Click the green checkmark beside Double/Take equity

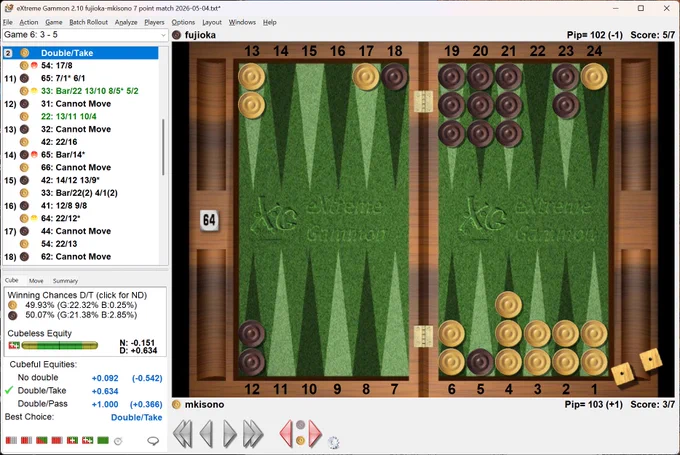(x=9, y=390)
